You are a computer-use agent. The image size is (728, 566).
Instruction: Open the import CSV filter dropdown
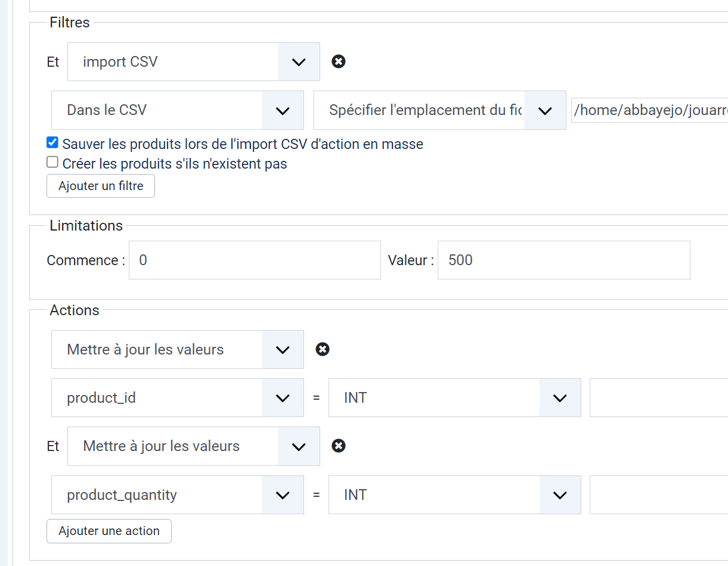click(x=193, y=62)
